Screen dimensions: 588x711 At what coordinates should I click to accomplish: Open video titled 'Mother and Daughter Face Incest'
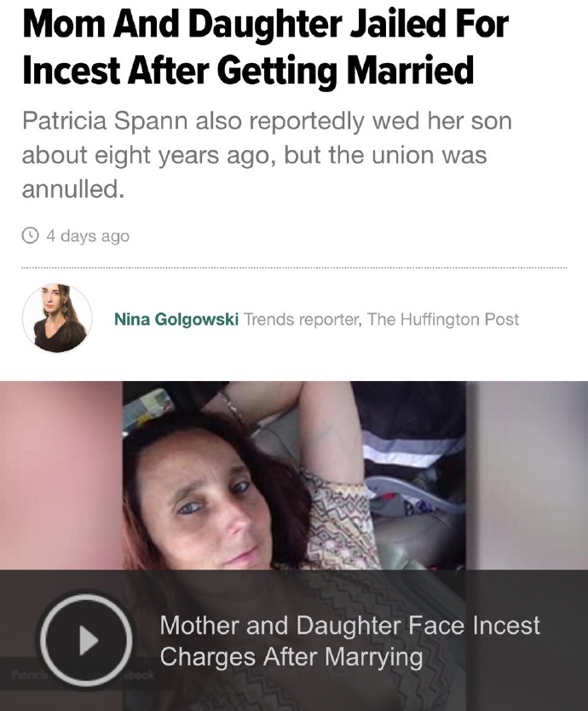349,625
